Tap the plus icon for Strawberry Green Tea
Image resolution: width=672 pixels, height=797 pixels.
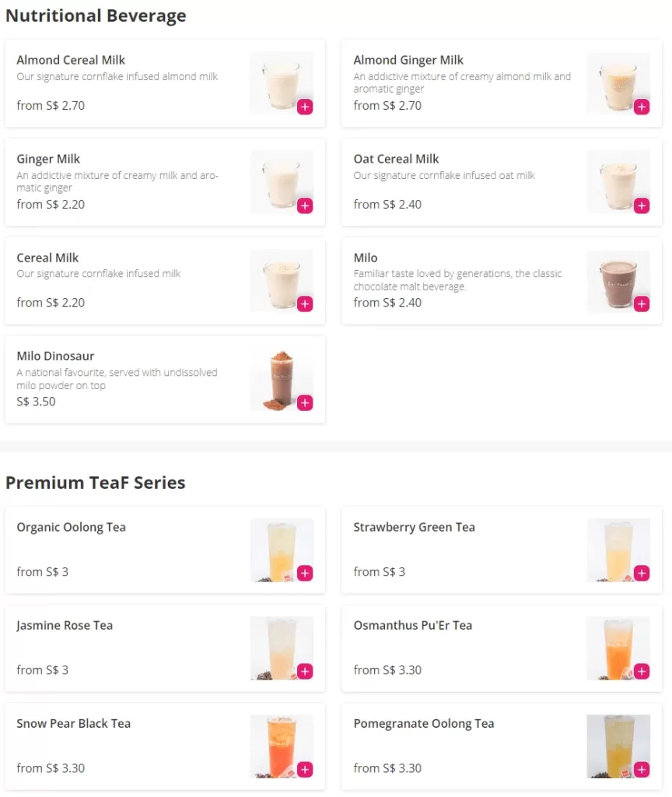[x=641, y=574]
